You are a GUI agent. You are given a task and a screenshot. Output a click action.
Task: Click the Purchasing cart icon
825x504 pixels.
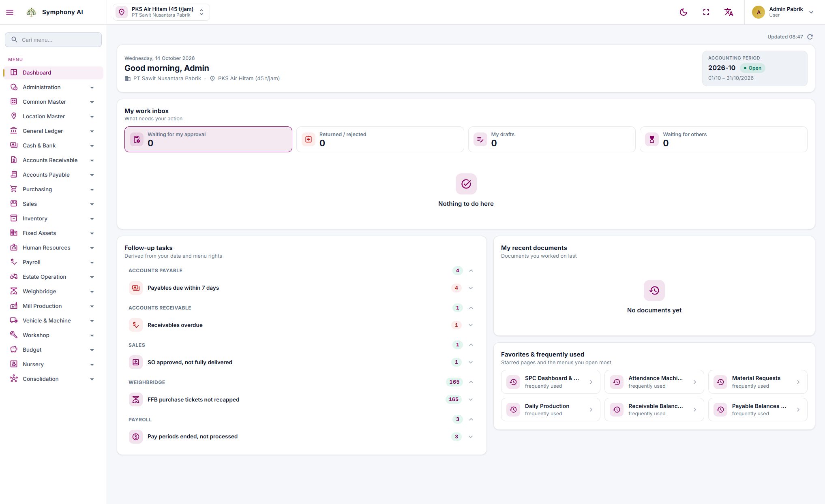click(14, 189)
